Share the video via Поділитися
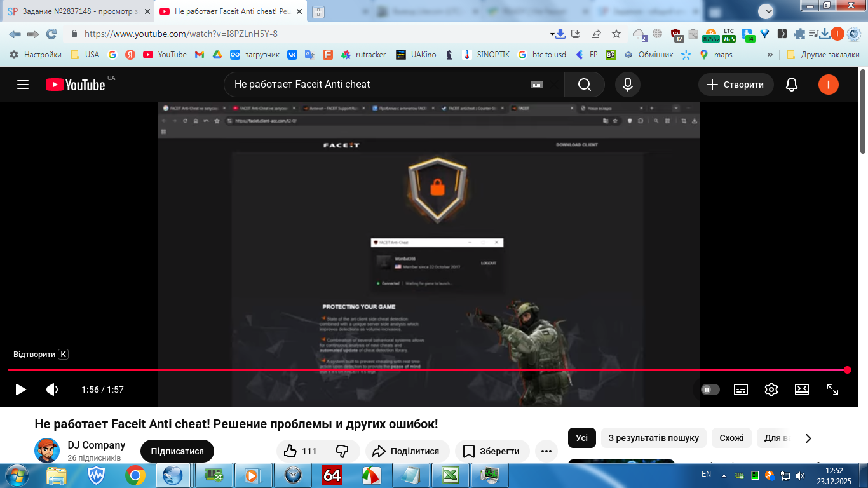868x488 pixels. point(406,451)
